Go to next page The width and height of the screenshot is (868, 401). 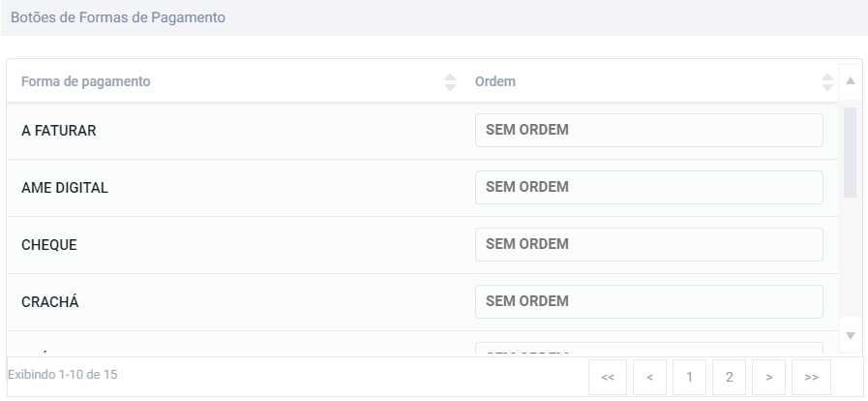[x=768, y=377]
